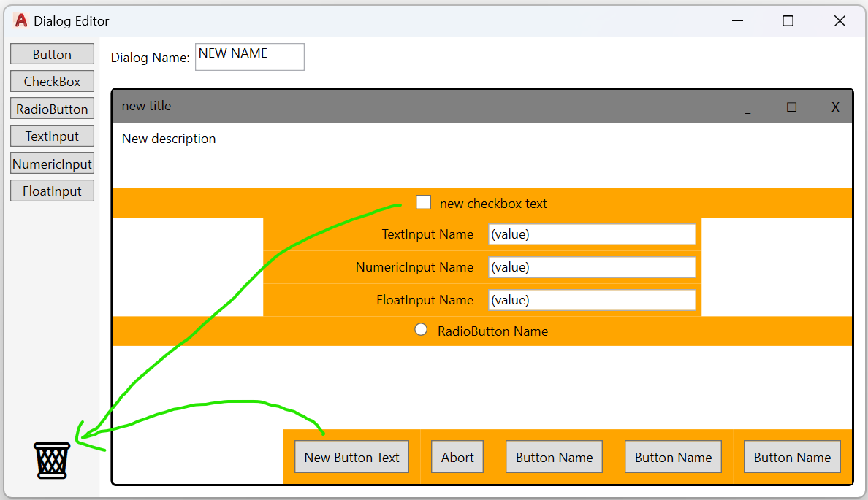Click the new checkbox text label

point(493,204)
